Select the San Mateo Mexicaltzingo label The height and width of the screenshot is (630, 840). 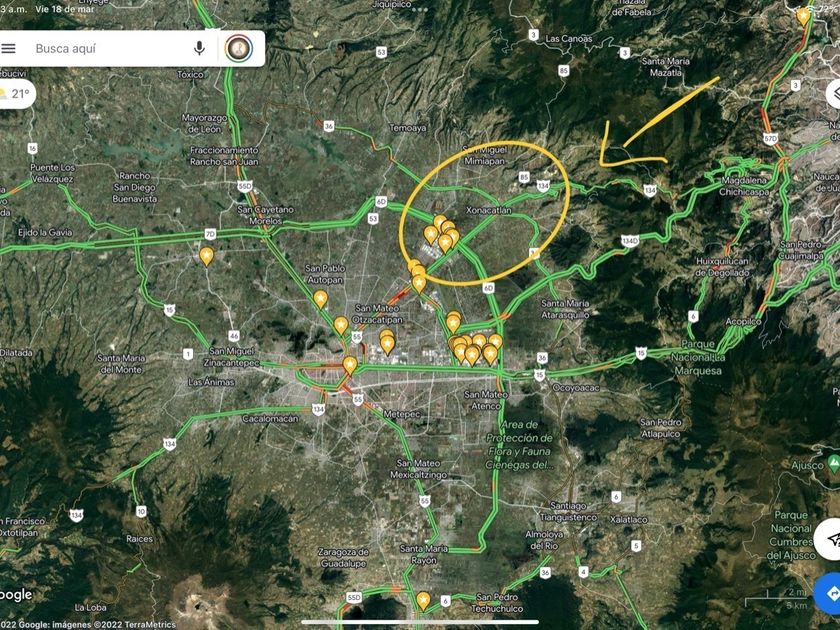click(418, 469)
